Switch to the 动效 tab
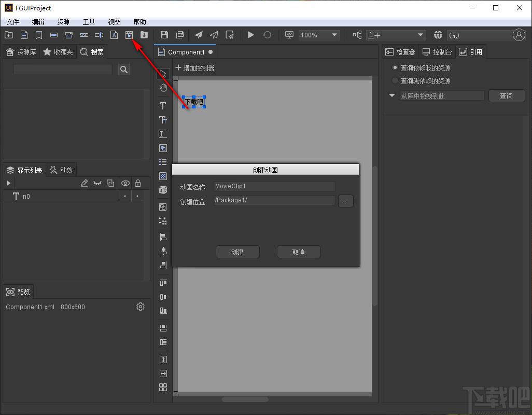The width and height of the screenshot is (532, 415). coord(61,170)
